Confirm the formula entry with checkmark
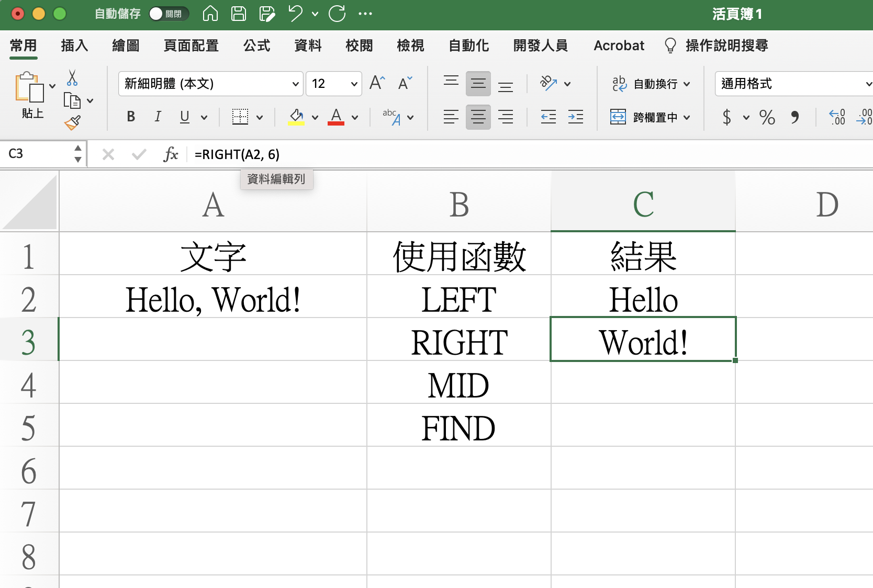 (139, 154)
